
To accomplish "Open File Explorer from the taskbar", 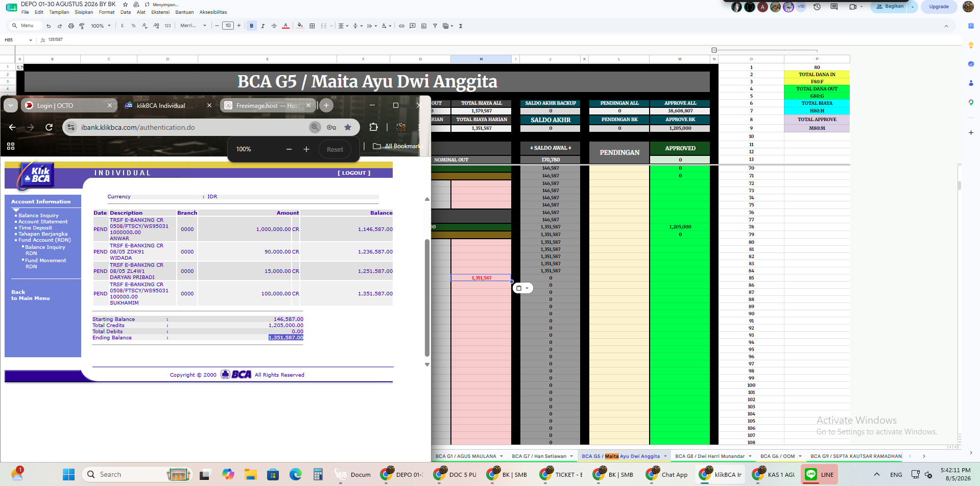I will (x=250, y=475).
